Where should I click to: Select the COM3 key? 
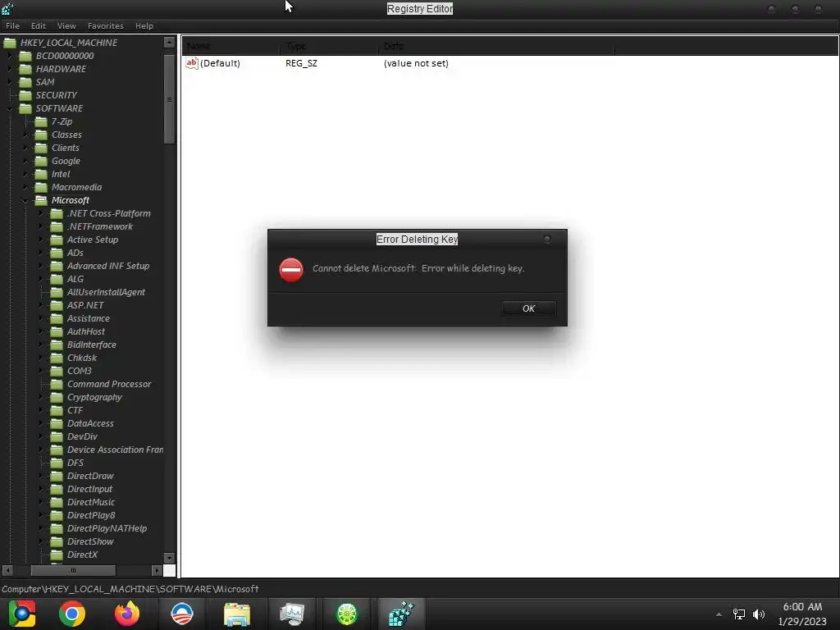tap(80, 371)
